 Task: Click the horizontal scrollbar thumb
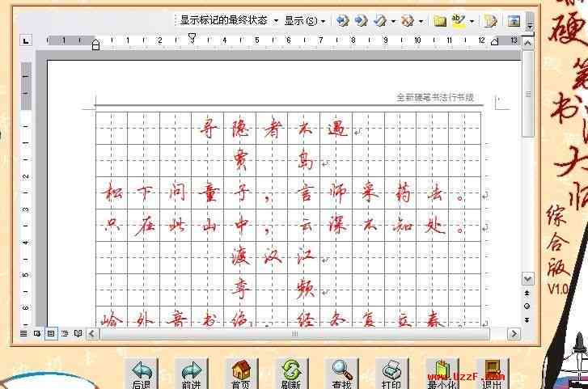[294, 333]
